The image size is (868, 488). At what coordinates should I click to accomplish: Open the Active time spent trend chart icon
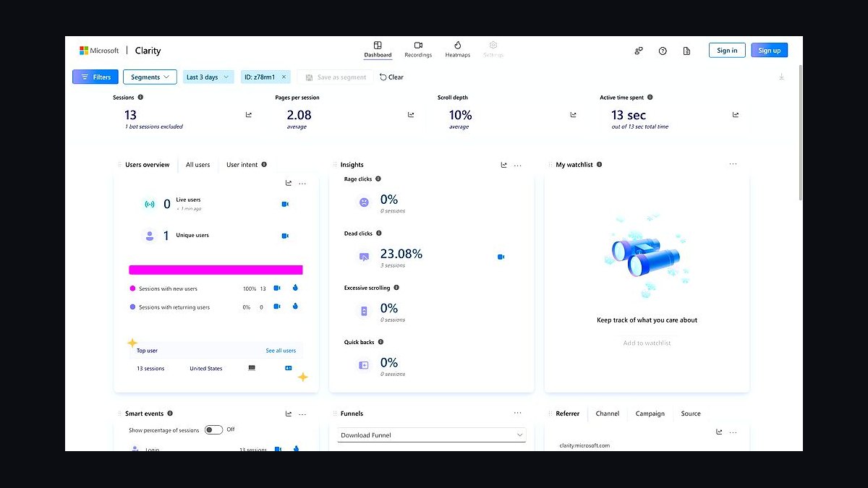pyautogui.click(x=736, y=114)
